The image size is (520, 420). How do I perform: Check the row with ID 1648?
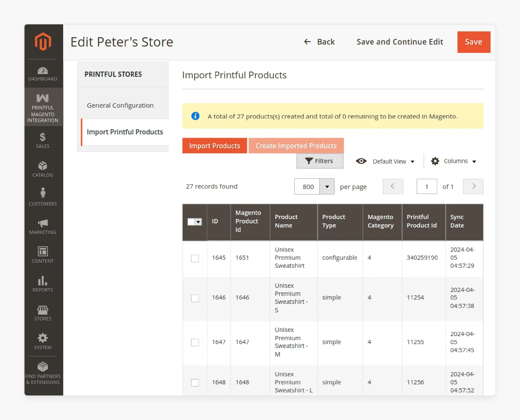tap(195, 383)
